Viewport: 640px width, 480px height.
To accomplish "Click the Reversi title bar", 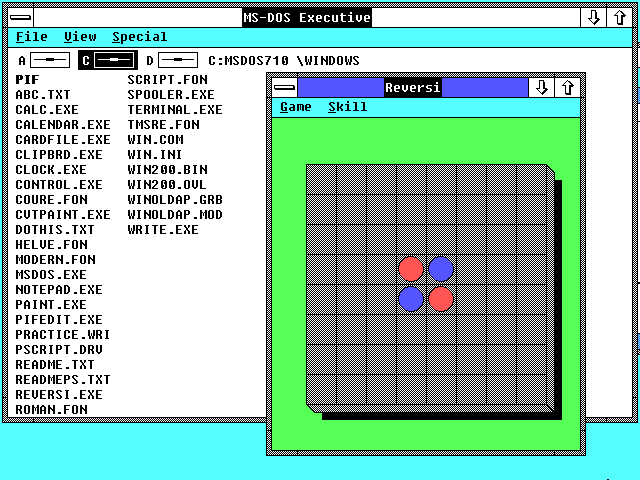I will click(413, 87).
